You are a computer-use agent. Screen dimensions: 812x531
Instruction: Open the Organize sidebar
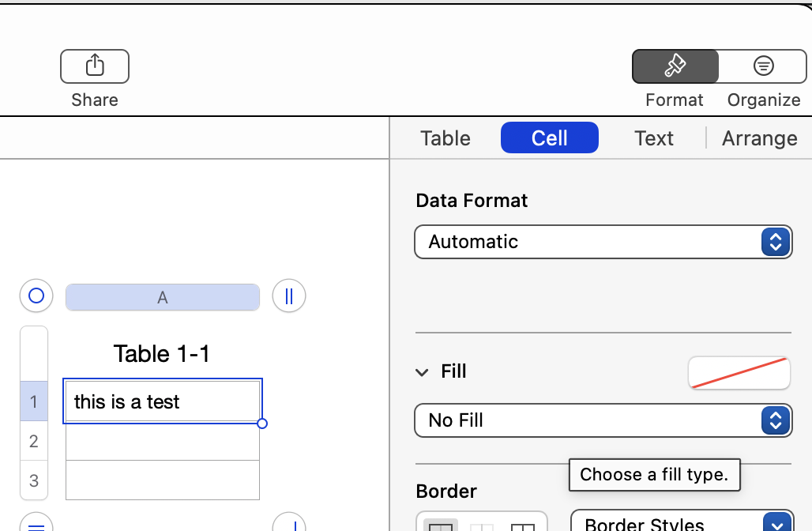[763, 66]
